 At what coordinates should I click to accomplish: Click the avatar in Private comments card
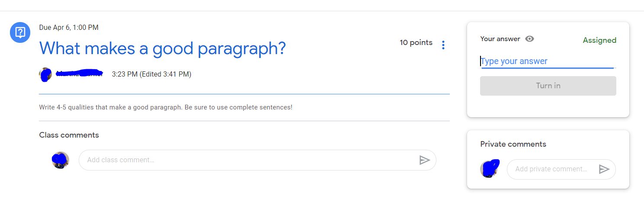[489, 169]
